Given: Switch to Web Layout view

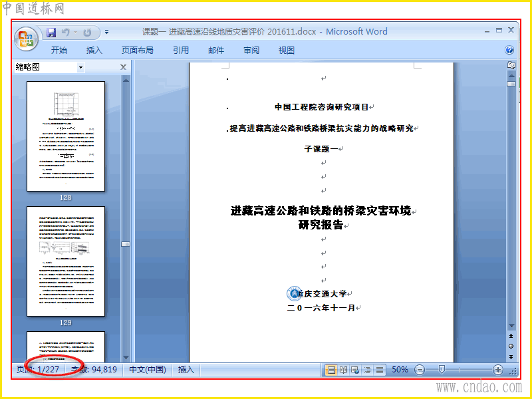Looking at the screenshot, I should coord(355,370).
